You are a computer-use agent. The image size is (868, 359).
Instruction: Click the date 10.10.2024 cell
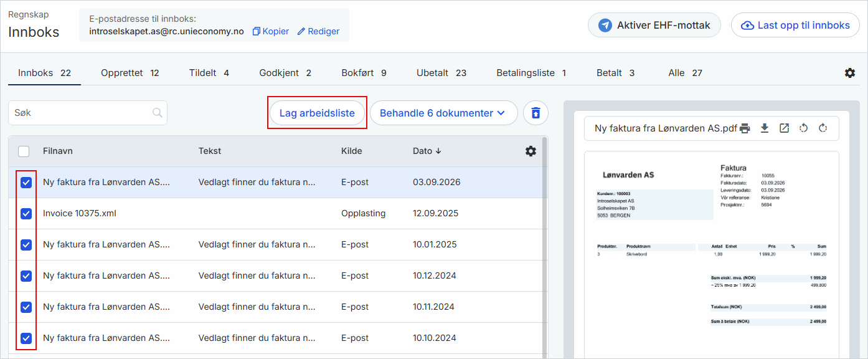(x=435, y=338)
